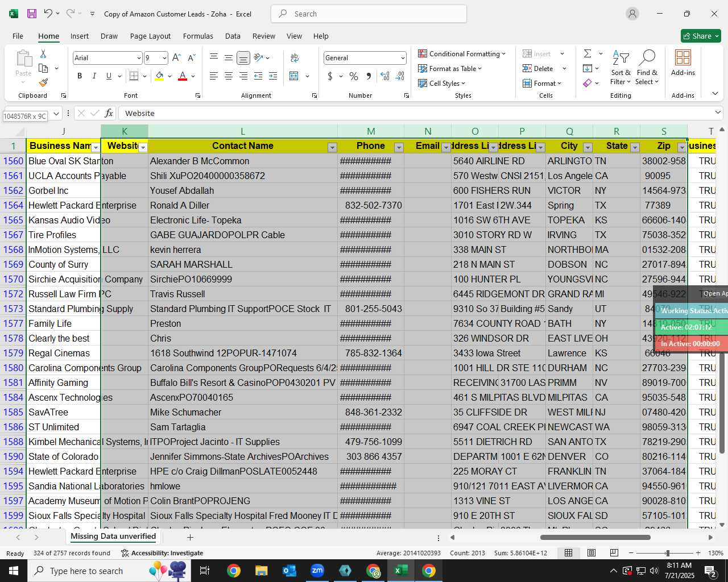Increase font size with larger A icon
728x582 pixels.
click(x=176, y=58)
